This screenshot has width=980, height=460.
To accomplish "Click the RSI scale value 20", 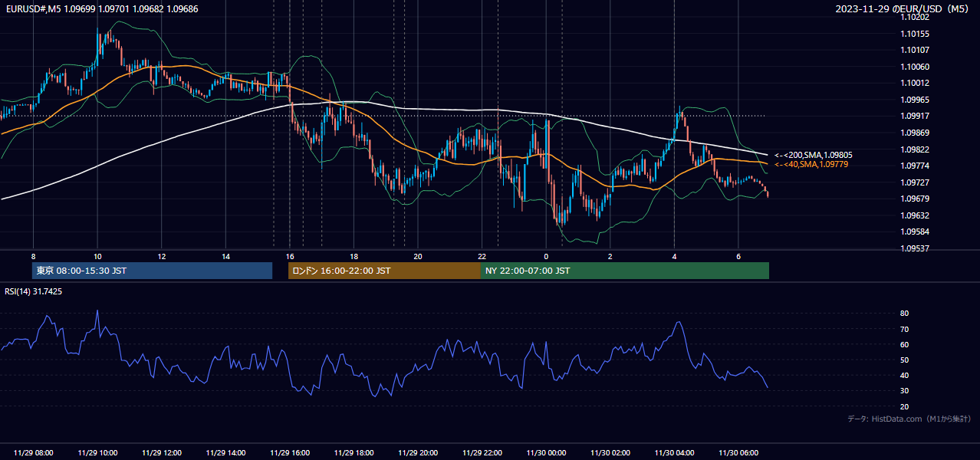I will [905, 406].
